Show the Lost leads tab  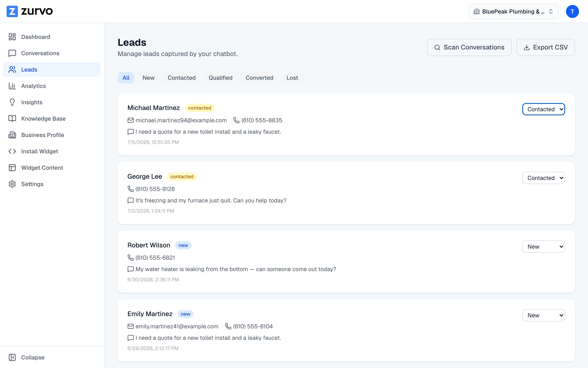pos(292,78)
